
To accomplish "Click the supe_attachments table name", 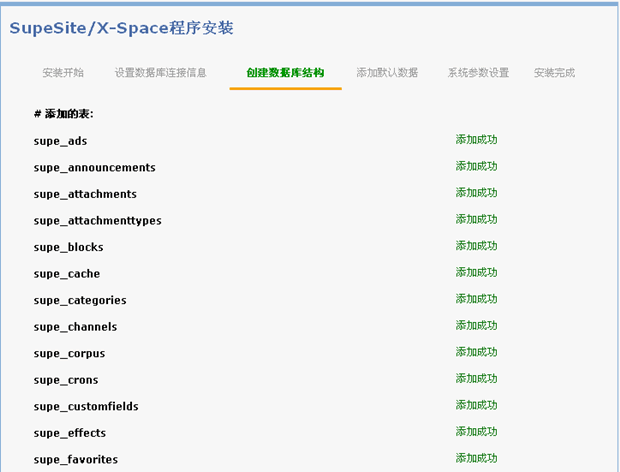I will point(85,194).
